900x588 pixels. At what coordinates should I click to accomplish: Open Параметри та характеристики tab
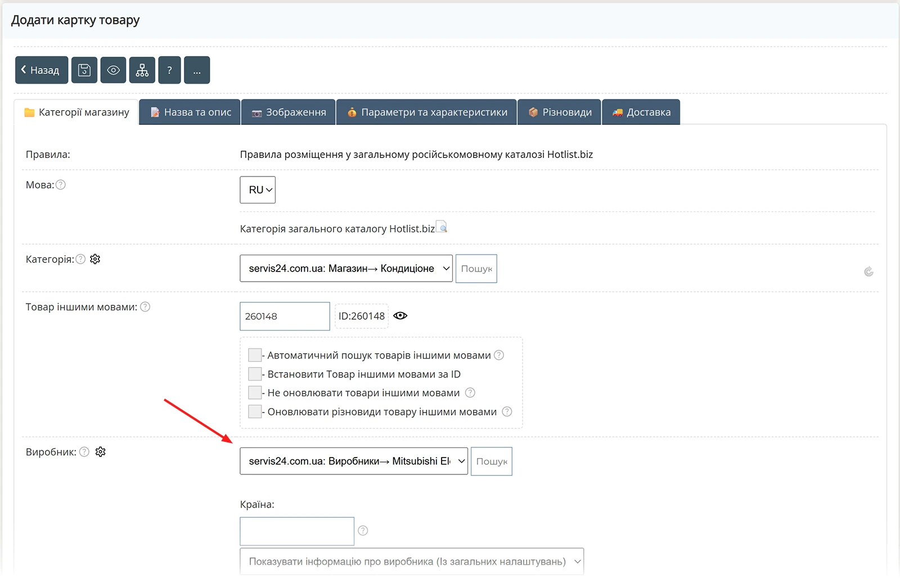pos(427,112)
